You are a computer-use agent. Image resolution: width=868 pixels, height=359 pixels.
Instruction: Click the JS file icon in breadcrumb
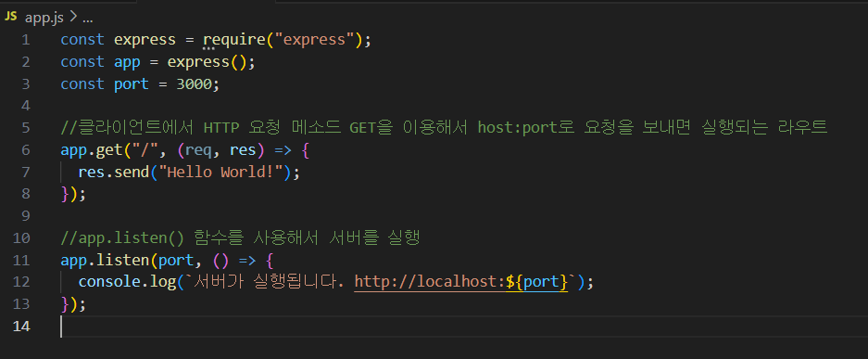click(11, 18)
